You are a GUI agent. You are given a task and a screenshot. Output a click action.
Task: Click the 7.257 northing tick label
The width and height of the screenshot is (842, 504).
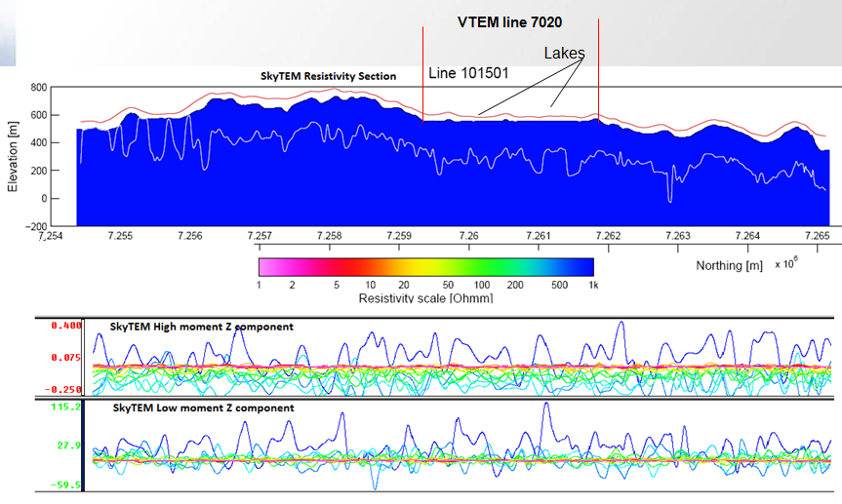tap(260, 236)
